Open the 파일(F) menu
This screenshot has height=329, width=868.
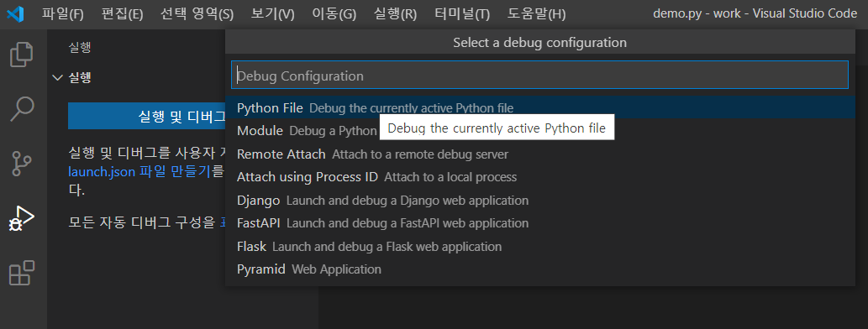click(x=62, y=14)
